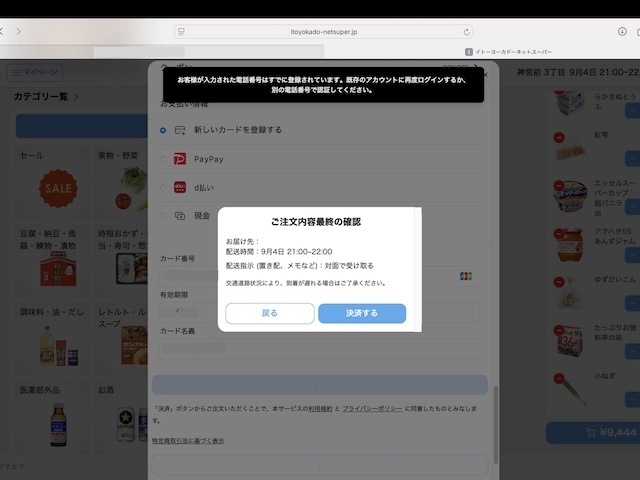Click the cart total ¥9,444 button
Viewport: 640px width, 480px height.
click(592, 433)
